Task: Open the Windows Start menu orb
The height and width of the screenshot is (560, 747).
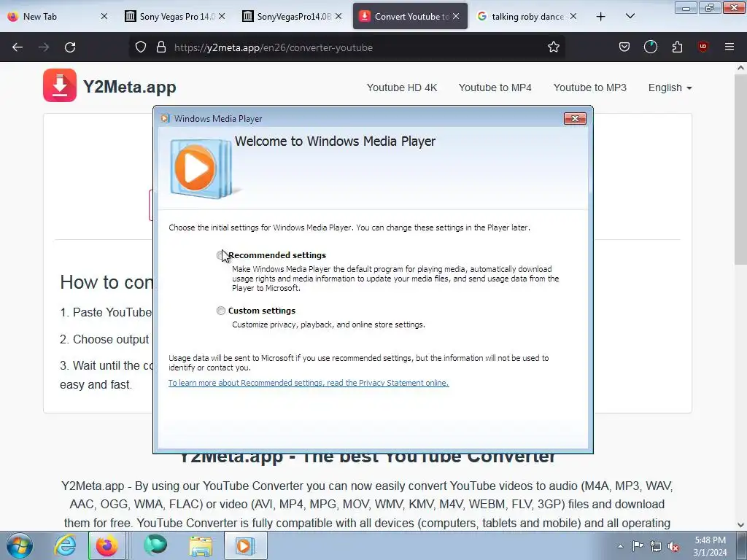Action: [20, 545]
